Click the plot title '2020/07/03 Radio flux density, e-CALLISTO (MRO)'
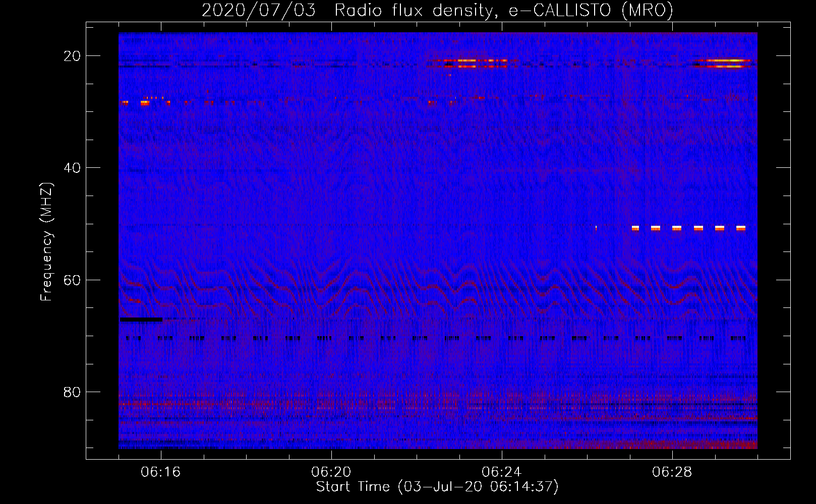The height and width of the screenshot is (504, 816). click(437, 10)
